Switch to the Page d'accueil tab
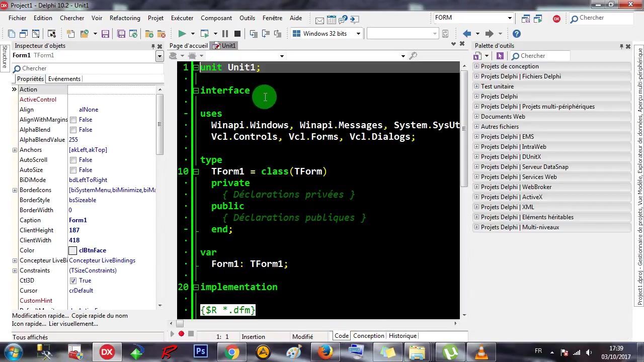The height and width of the screenshot is (362, 644). coord(189,46)
